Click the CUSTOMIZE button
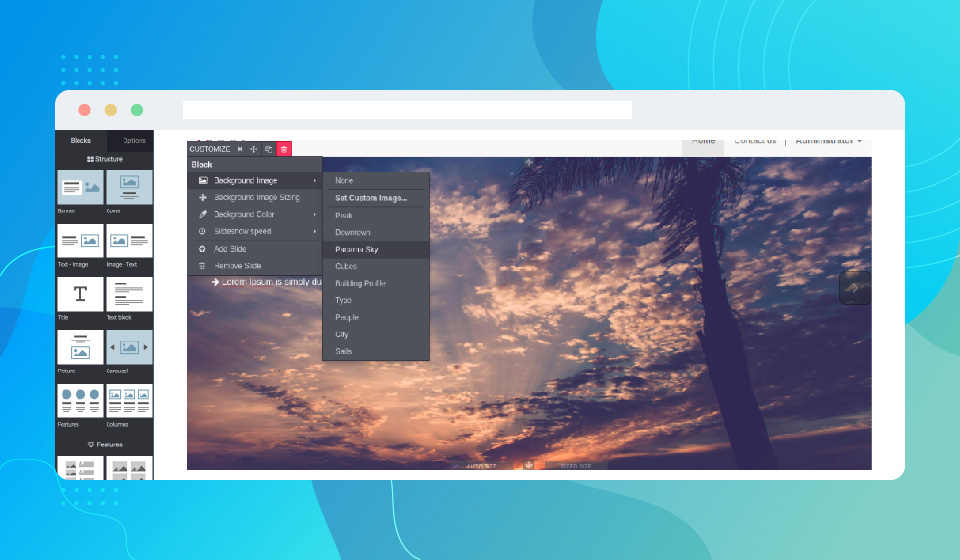This screenshot has height=560, width=960. pyautogui.click(x=209, y=149)
